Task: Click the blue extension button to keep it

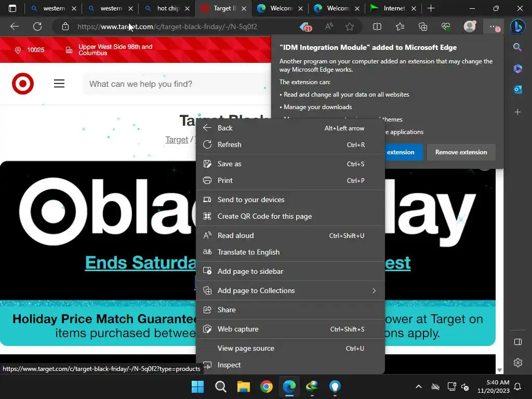Action: tap(403, 152)
